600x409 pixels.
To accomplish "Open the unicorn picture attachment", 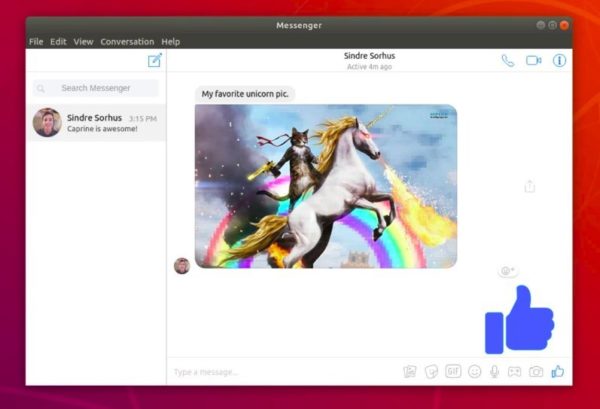I will pyautogui.click(x=326, y=186).
